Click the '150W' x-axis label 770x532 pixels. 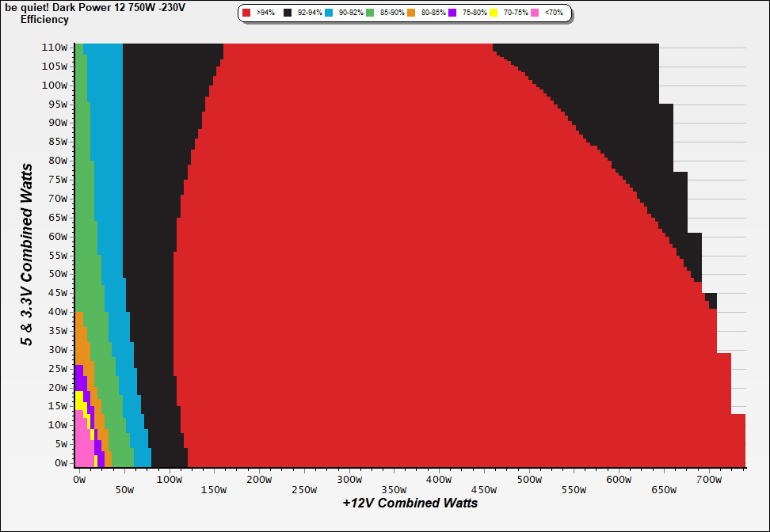(x=214, y=490)
